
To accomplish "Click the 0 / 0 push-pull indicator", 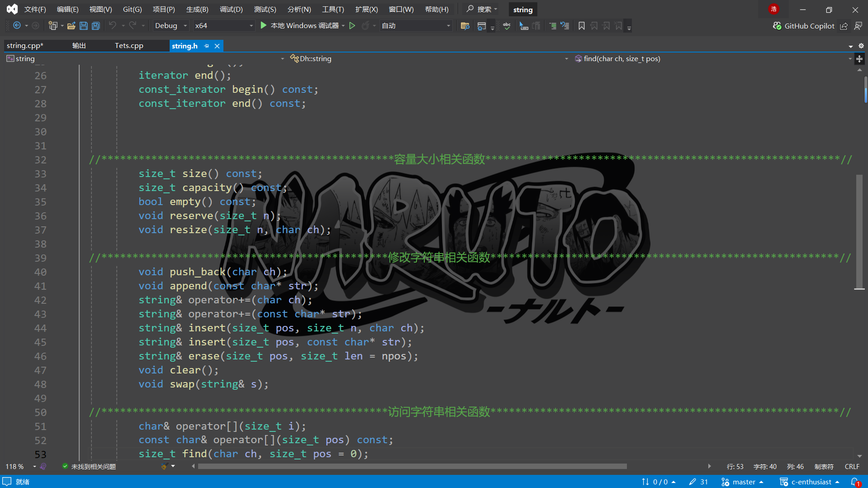I will pos(659,482).
